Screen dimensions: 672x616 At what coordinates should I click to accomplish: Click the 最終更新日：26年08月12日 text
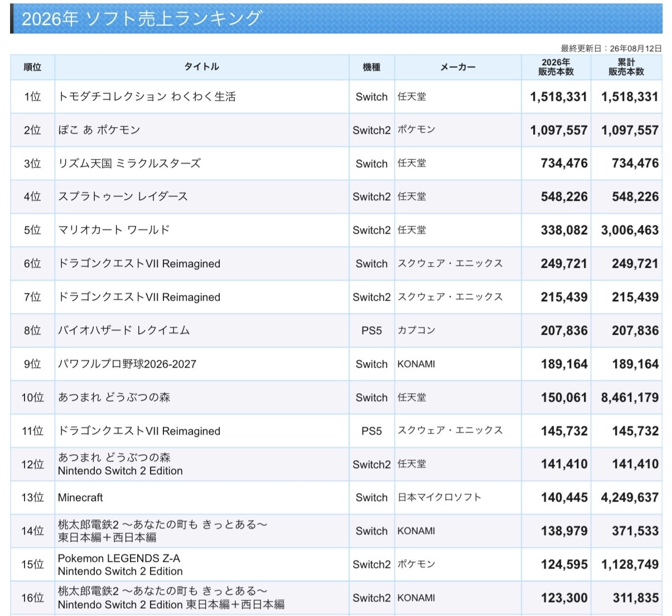click(x=611, y=49)
